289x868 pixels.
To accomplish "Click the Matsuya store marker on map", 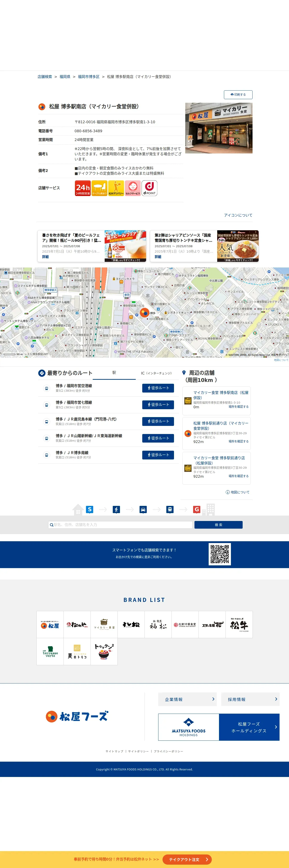I will pos(144,313).
